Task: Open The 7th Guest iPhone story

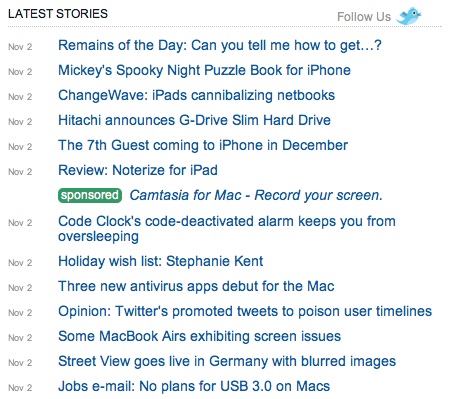Action: 203,145
